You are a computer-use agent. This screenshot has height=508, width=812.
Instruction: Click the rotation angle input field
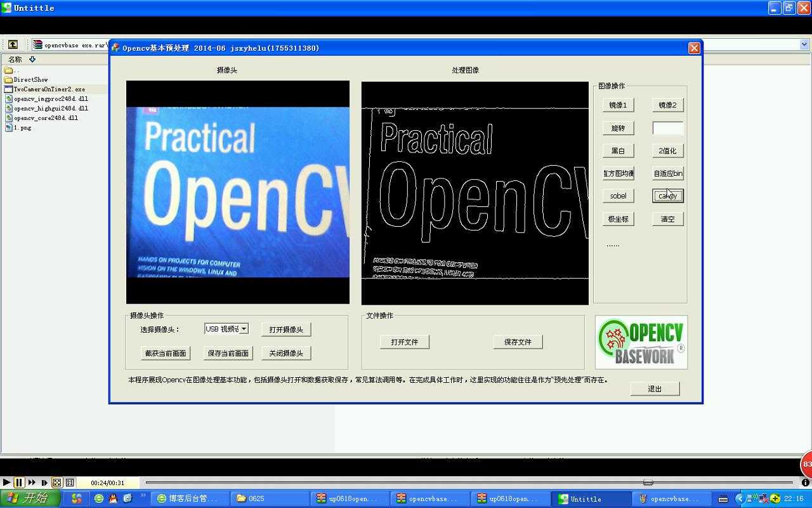coord(668,128)
